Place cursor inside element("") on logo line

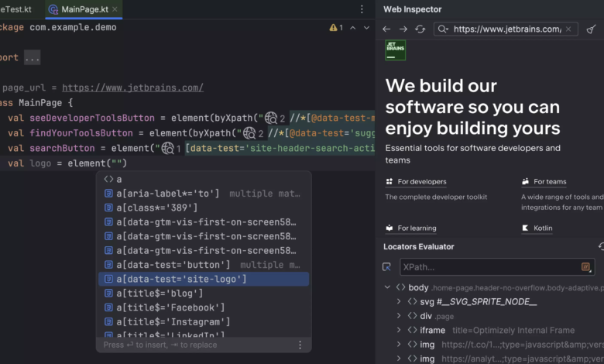tap(117, 163)
